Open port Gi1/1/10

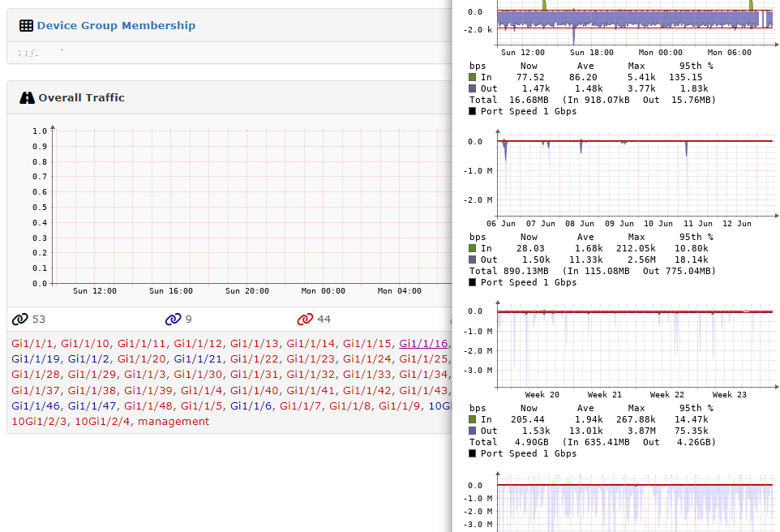(84, 343)
